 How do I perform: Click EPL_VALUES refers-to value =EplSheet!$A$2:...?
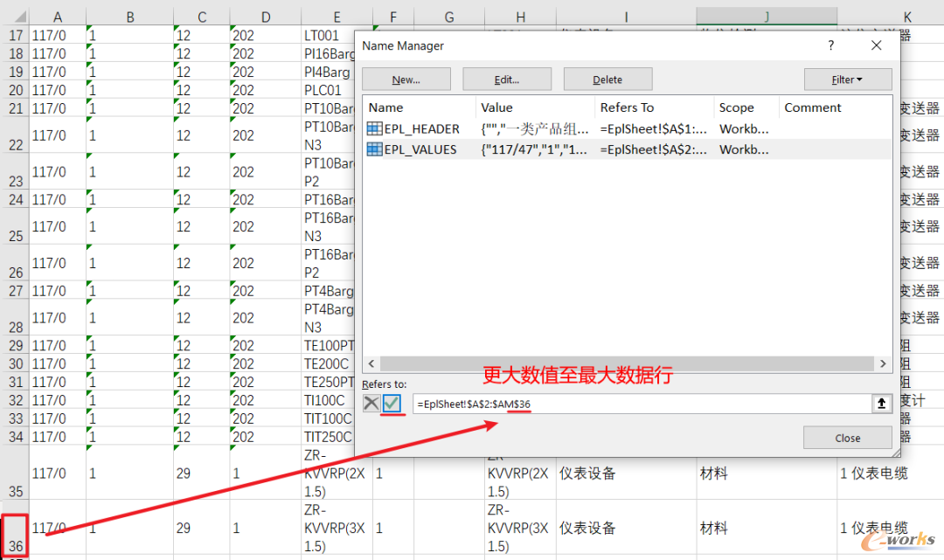click(x=653, y=149)
